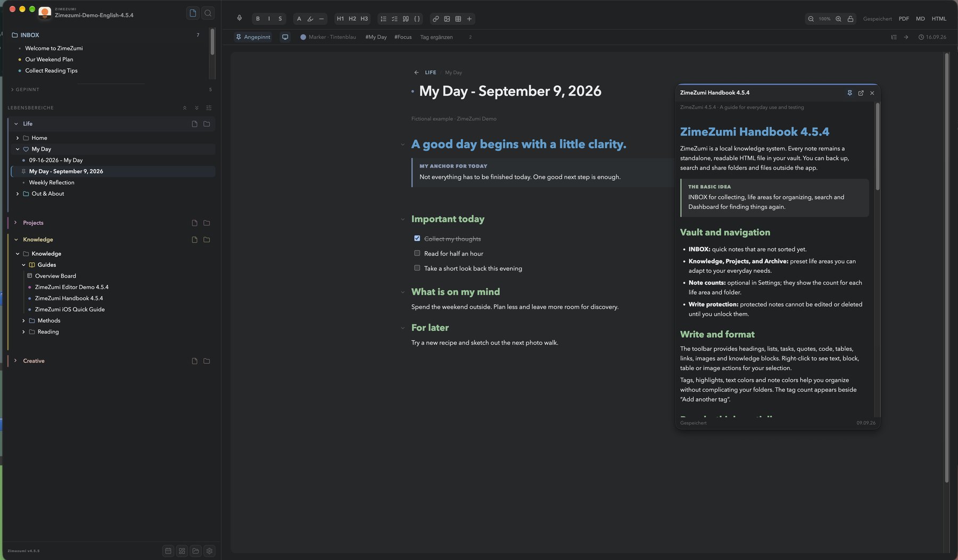
Task: Insert a hyperlink with the link icon
Action: coord(436,19)
